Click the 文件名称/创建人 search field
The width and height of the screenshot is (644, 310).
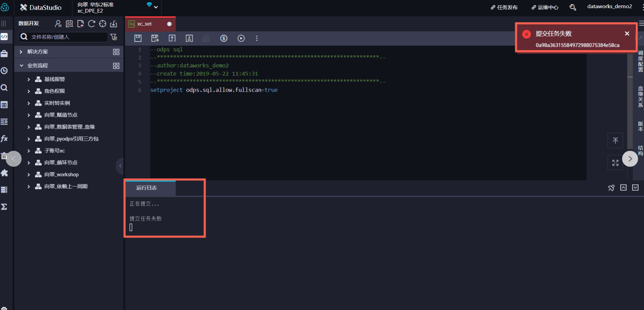tap(63, 37)
